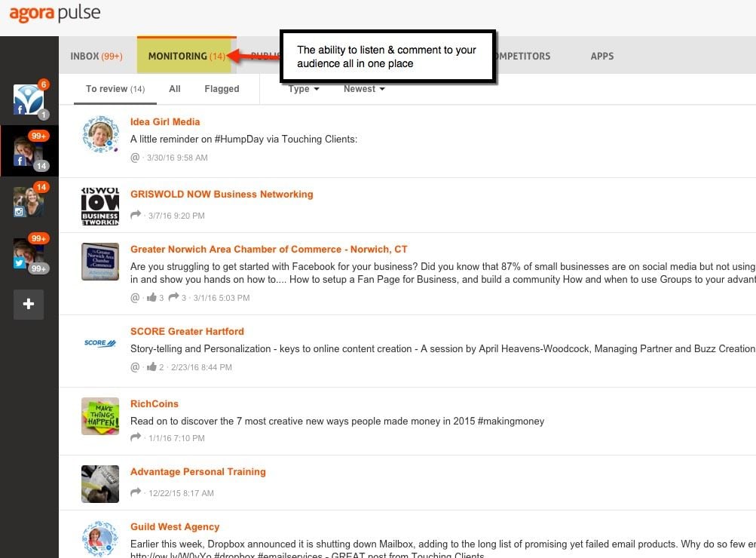Open the Type filter dropdown
756x558 pixels.
(x=304, y=89)
